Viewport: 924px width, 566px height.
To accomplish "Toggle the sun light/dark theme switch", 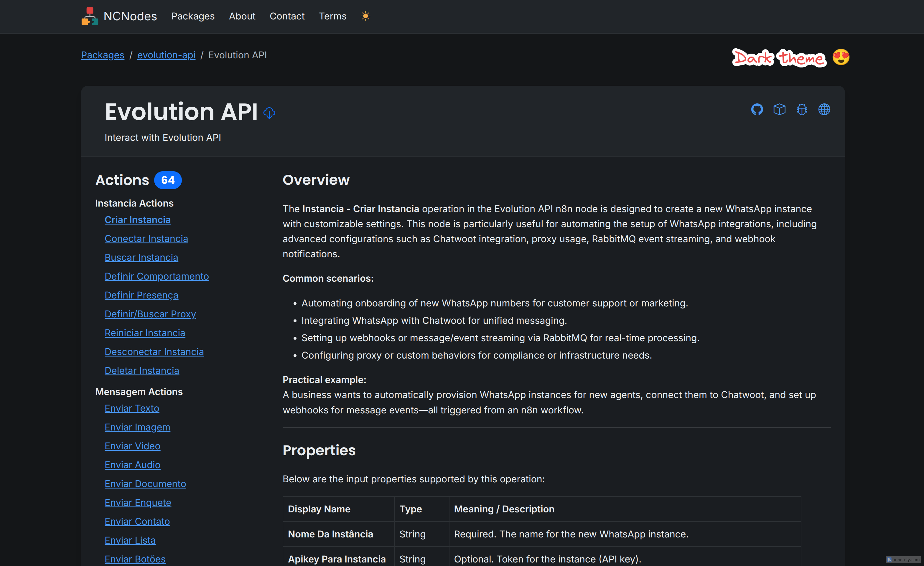I will tap(365, 16).
